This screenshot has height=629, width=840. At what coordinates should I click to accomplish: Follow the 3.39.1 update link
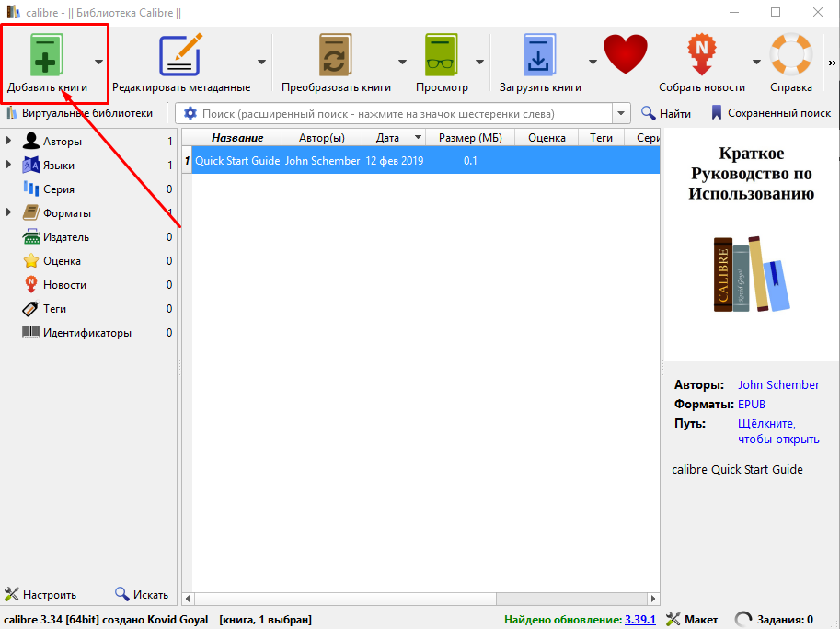[640, 620]
